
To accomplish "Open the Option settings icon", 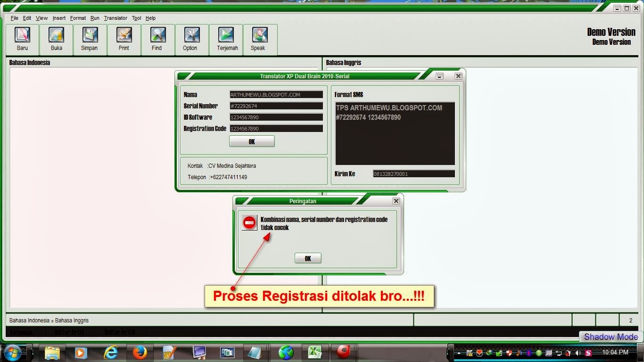I will tap(191, 35).
